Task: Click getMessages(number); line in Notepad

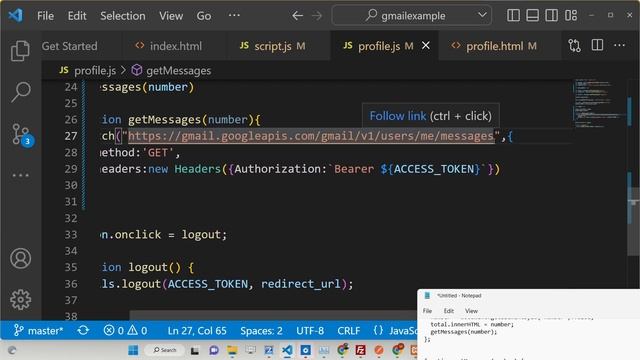Action: (464, 332)
